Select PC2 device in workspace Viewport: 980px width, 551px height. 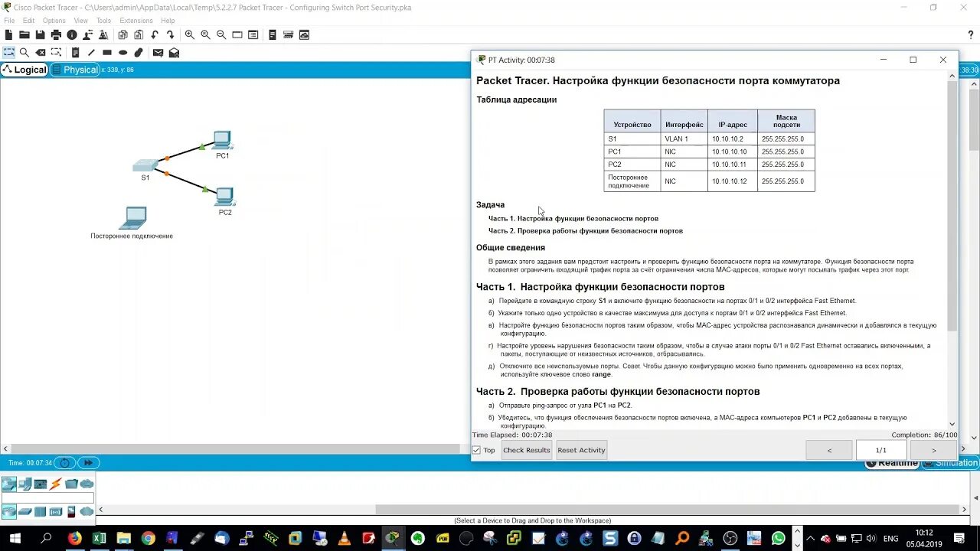click(225, 197)
